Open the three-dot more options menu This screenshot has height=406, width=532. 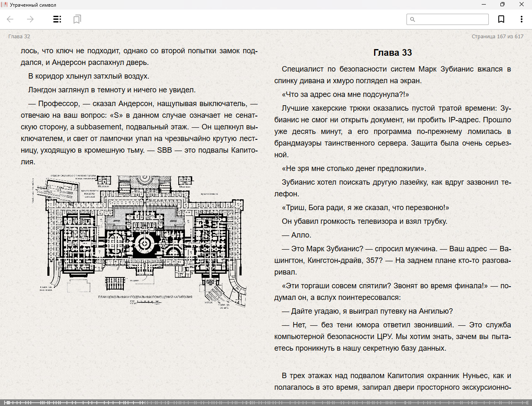(521, 19)
